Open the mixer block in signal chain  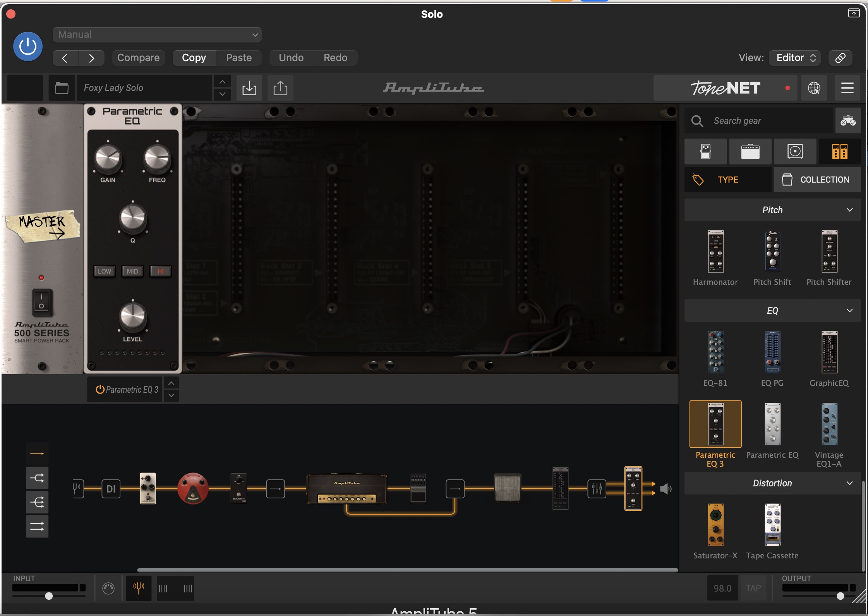coord(597,489)
